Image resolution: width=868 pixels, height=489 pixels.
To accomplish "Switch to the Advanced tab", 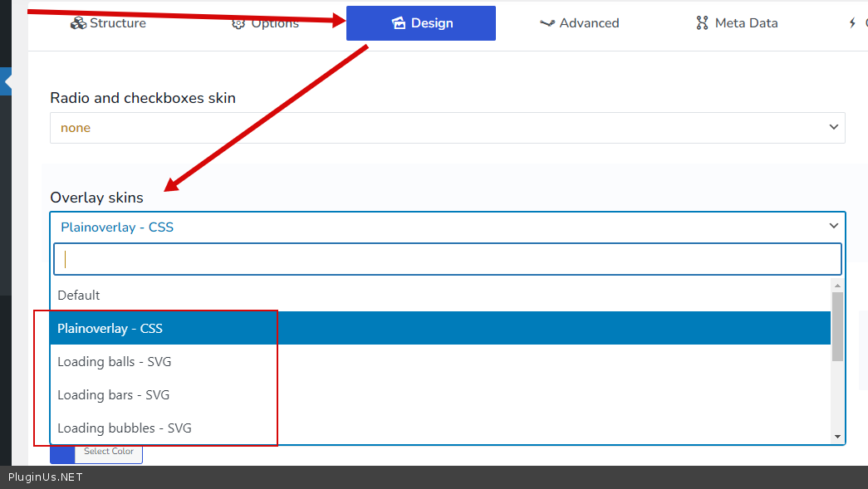I will tap(579, 23).
